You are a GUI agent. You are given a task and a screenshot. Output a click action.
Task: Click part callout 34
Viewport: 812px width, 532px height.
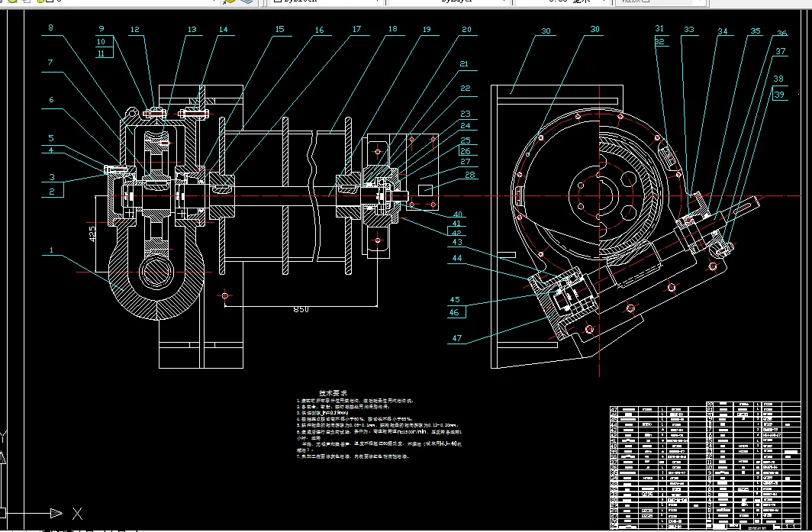(723, 31)
